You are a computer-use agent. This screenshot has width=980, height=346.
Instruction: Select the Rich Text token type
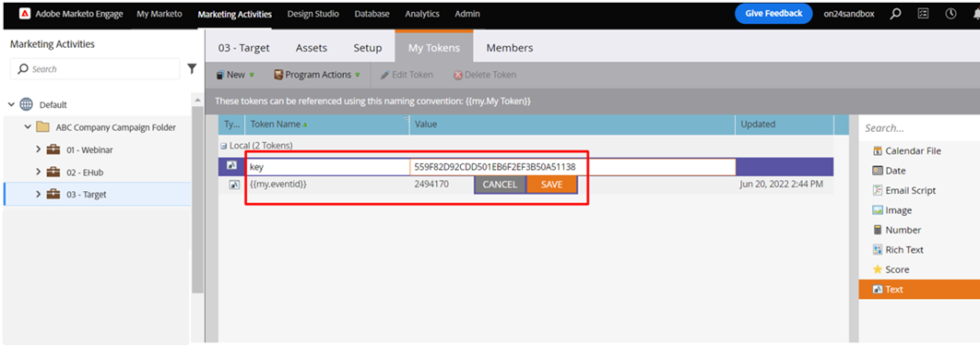898,250
